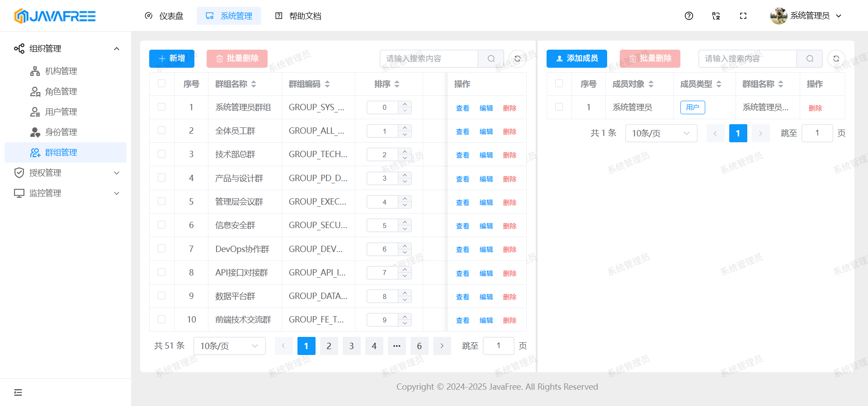
Task: Click the help question mark icon
Action: coord(689,16)
